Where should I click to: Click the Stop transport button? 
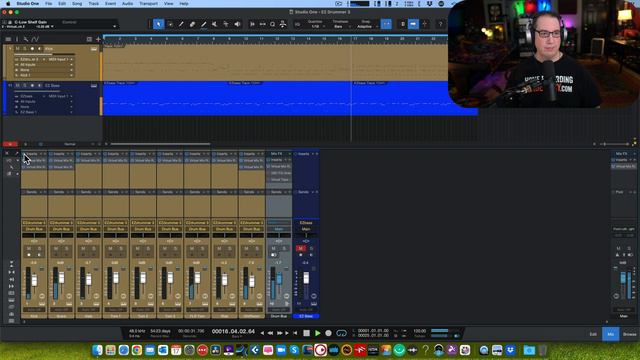pos(307,333)
